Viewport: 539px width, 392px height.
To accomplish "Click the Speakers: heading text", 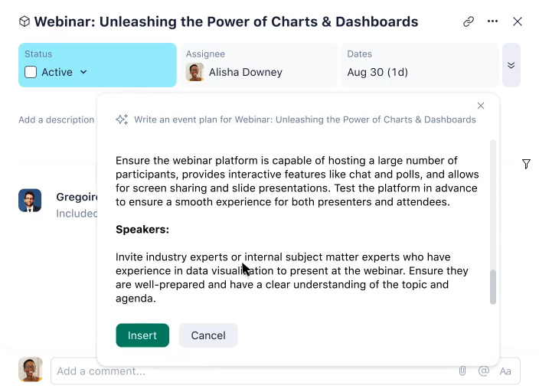I will pos(142,230).
